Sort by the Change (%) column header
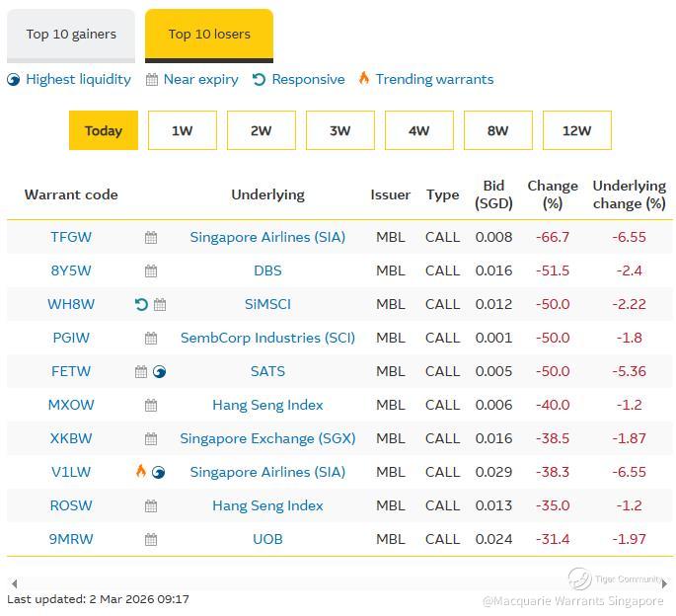Screen dimensions: 676x616 pos(553,194)
